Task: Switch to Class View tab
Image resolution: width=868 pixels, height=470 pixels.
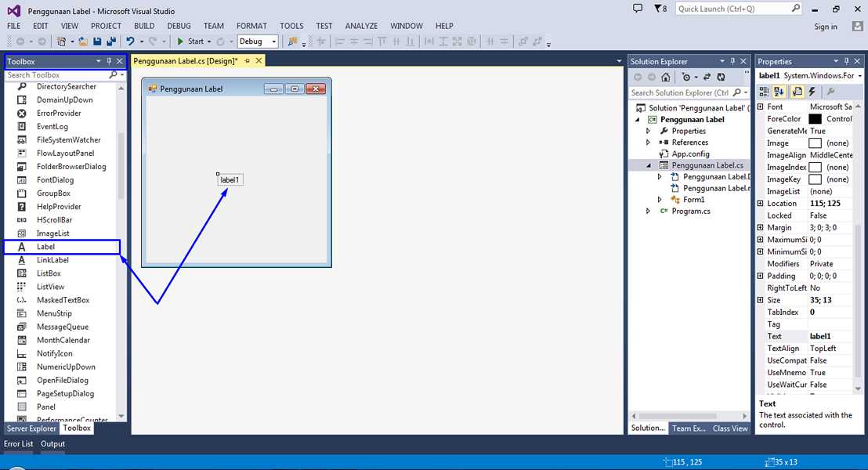Action: point(729,428)
